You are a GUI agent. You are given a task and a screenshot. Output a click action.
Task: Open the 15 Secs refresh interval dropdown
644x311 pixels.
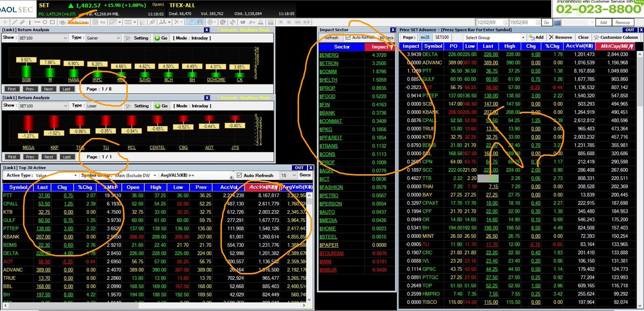(x=288, y=175)
